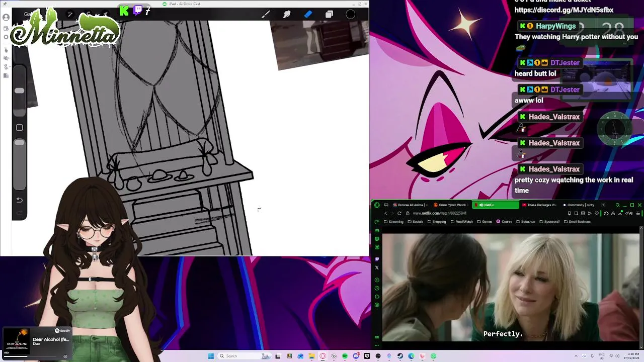Image resolution: width=644 pixels, height=362 pixels.
Task: Switch to Browse All Anime tab
Action: (x=411, y=205)
